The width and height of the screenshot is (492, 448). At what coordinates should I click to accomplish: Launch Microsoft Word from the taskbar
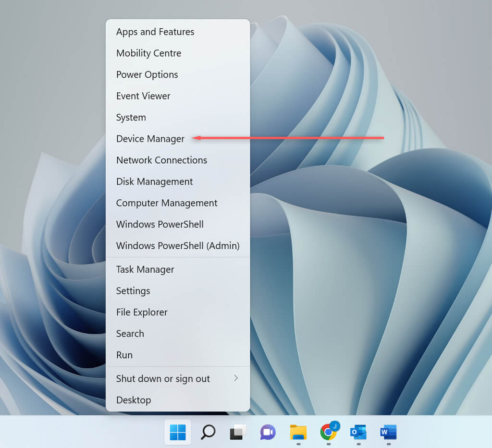[x=388, y=432]
